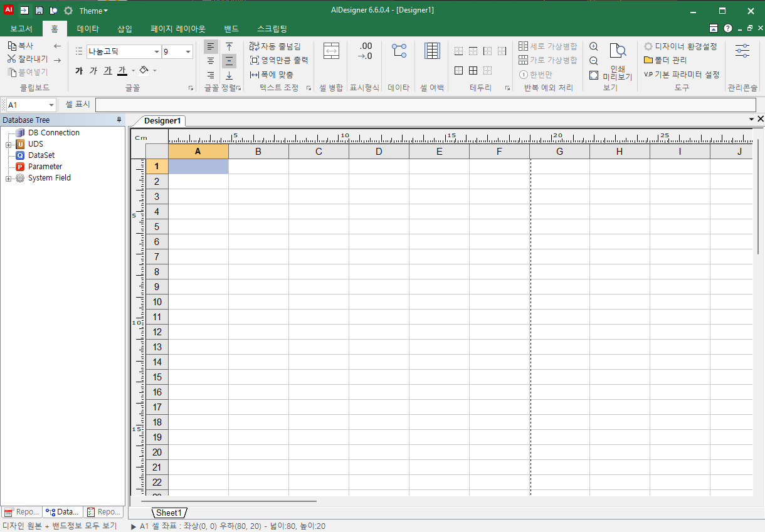Open the font name dropdown 나눔고딕

click(x=157, y=51)
